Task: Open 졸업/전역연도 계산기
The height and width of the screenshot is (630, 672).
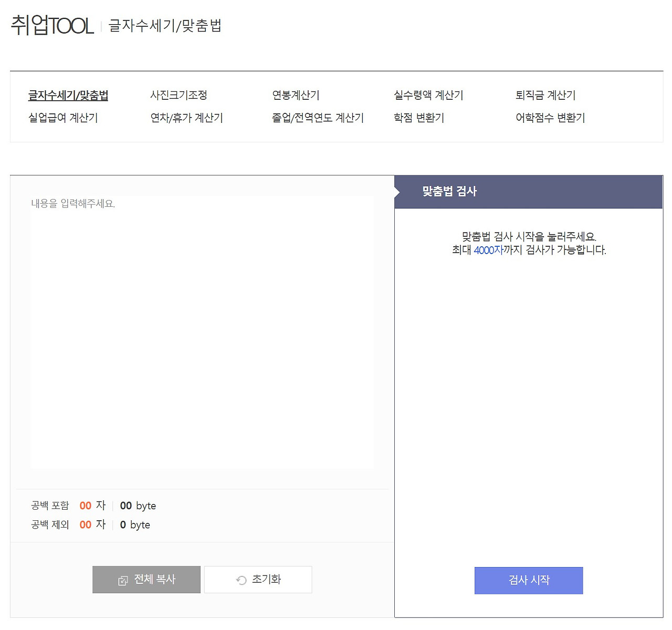Action: (x=318, y=118)
